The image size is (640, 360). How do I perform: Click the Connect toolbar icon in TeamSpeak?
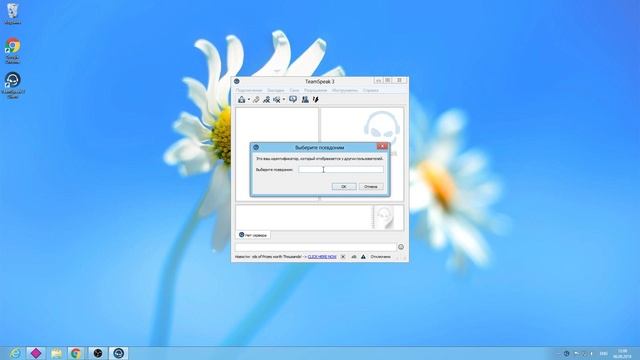pyautogui.click(x=242, y=99)
